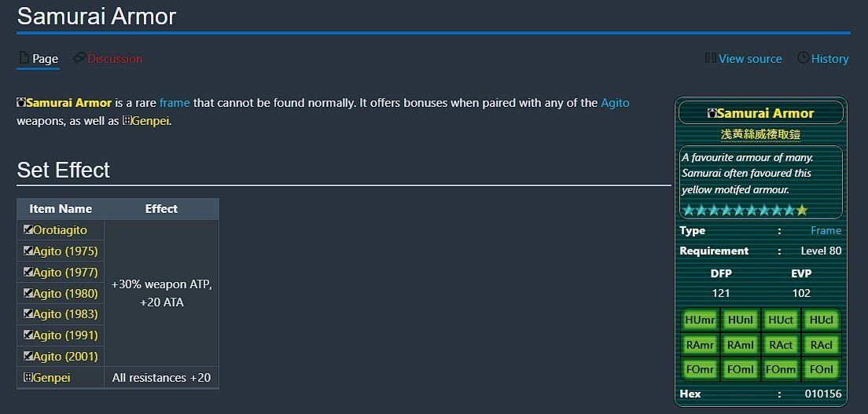
Task: Follow the frame link in the intro
Action: pos(175,103)
